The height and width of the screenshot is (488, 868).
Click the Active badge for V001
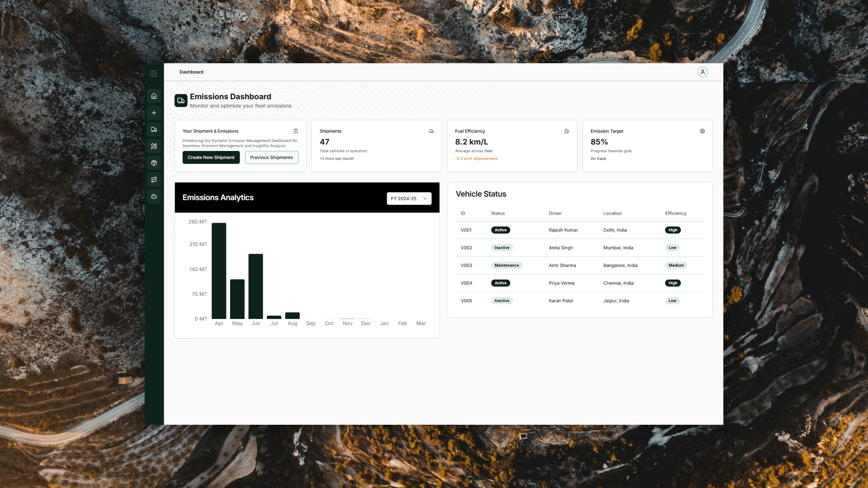(x=500, y=230)
